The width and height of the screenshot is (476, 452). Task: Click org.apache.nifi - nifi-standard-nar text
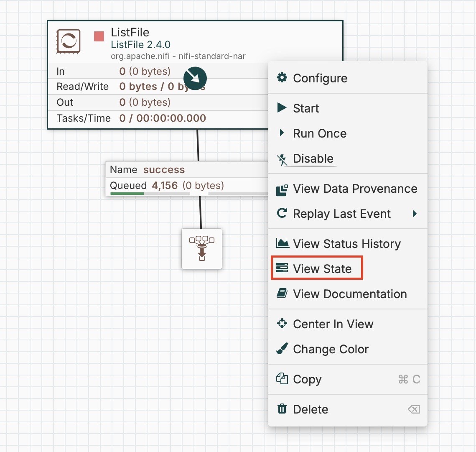coord(178,56)
